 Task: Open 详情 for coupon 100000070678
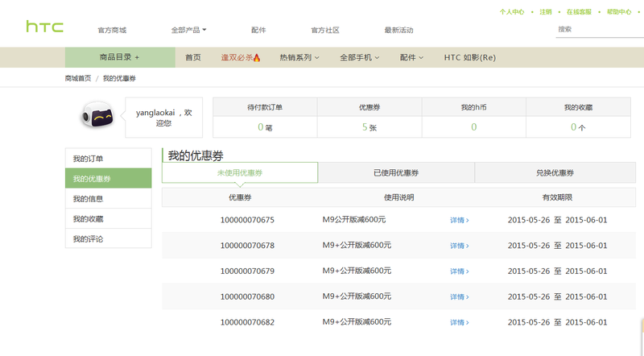pyautogui.click(x=459, y=246)
